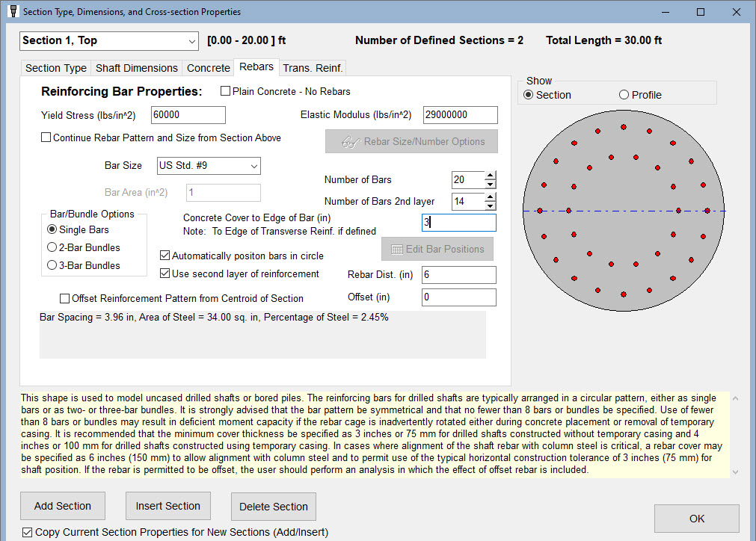Check Continue Rebar Pattern from Section Above
756x541 pixels.
46,137
